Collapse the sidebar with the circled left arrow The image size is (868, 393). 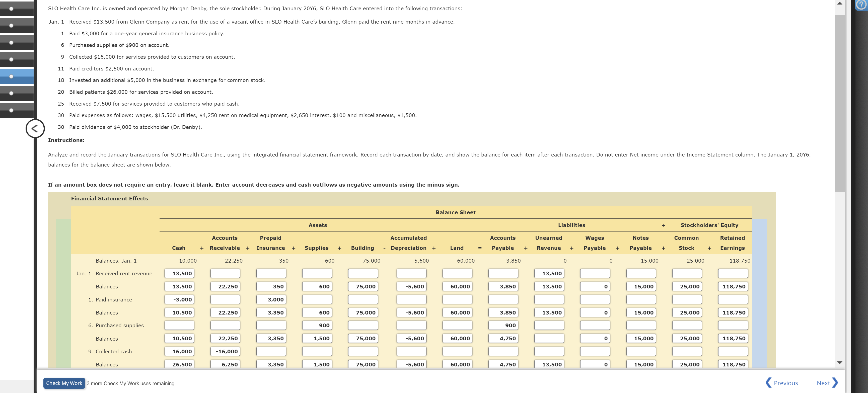tap(35, 128)
